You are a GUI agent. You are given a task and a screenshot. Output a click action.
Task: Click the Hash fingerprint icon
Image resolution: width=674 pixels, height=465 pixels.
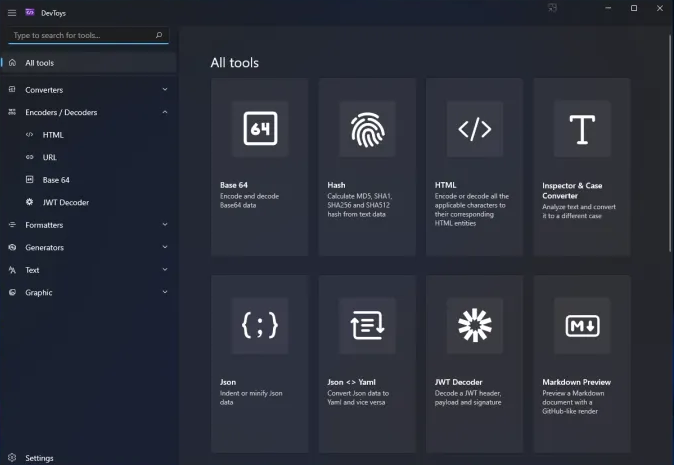coord(368,129)
